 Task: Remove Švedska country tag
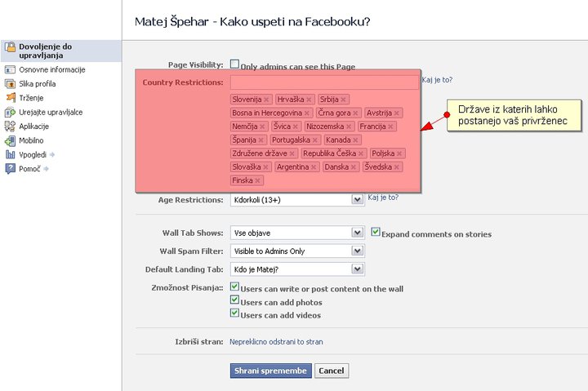(397, 167)
